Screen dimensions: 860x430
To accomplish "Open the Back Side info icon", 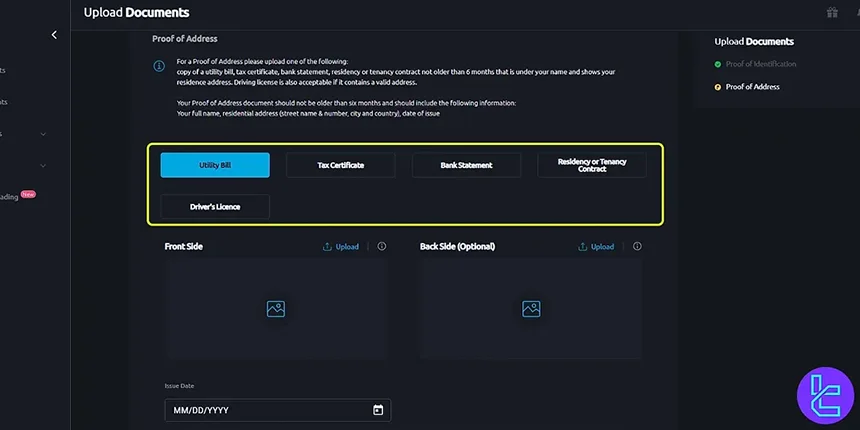I will 637,246.
